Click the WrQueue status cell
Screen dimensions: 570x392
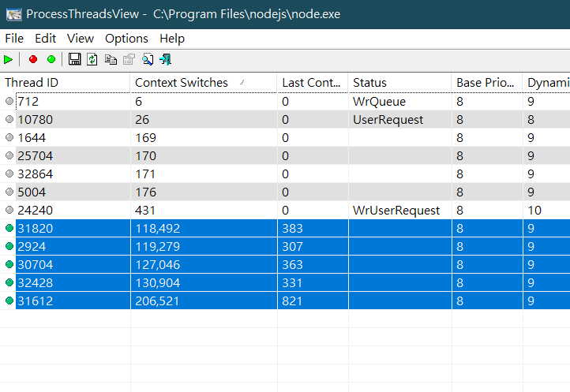(379, 102)
